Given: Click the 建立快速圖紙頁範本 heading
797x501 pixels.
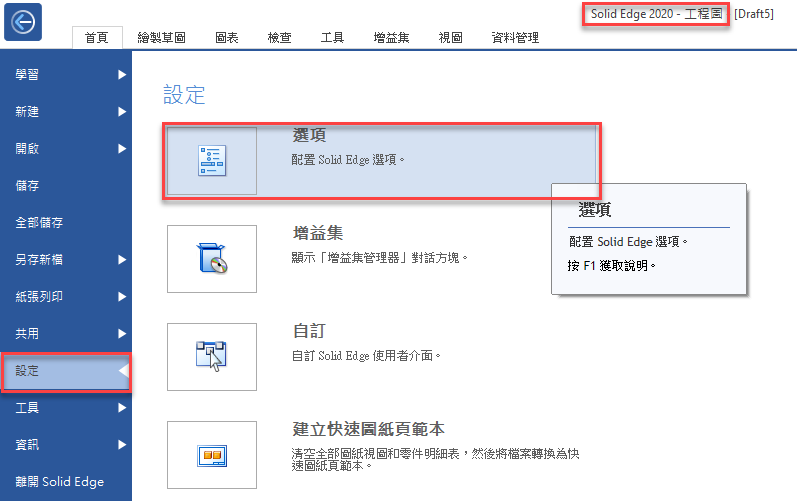Looking at the screenshot, I should point(369,429).
